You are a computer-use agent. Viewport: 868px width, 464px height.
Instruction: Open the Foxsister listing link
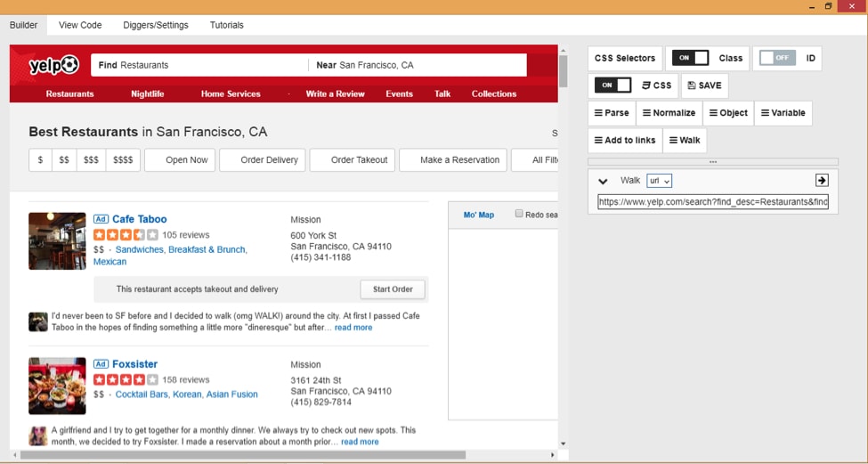coord(135,364)
